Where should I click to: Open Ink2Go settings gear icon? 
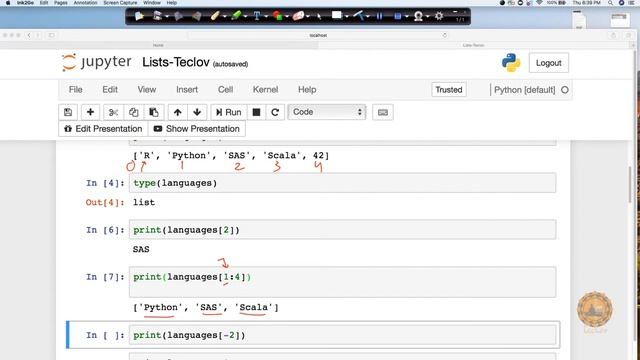click(439, 16)
